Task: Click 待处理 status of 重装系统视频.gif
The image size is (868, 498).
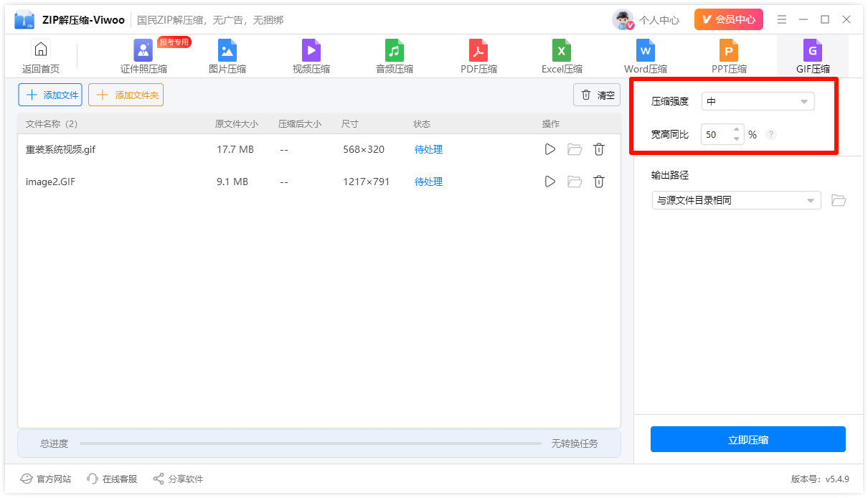Action: (428, 149)
